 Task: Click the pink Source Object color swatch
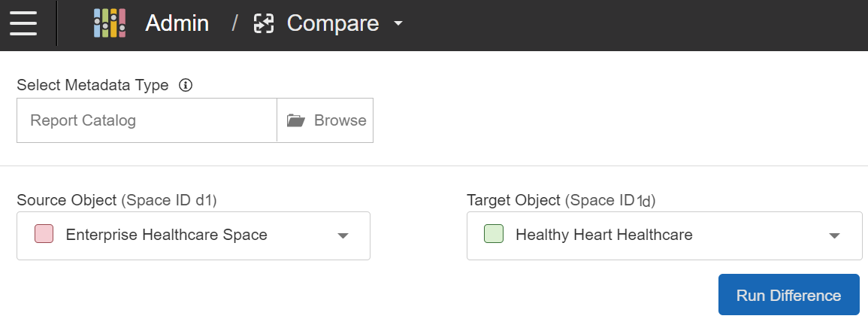[44, 234]
